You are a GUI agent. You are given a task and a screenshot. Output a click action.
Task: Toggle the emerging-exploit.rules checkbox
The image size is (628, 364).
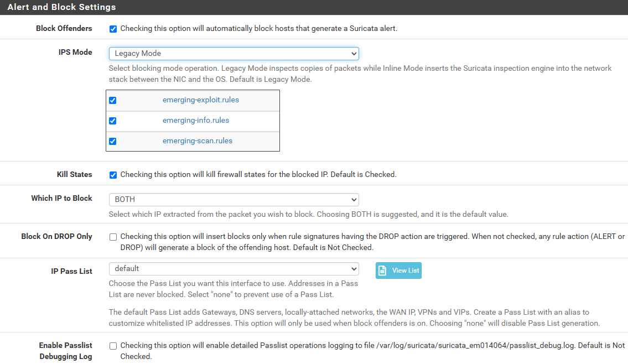[112, 100]
